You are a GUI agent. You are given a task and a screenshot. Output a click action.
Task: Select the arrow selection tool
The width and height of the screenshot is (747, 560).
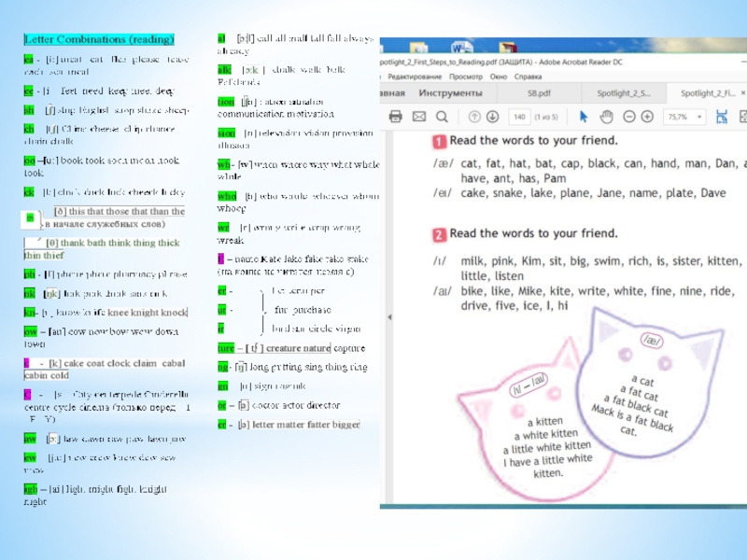pyautogui.click(x=585, y=117)
